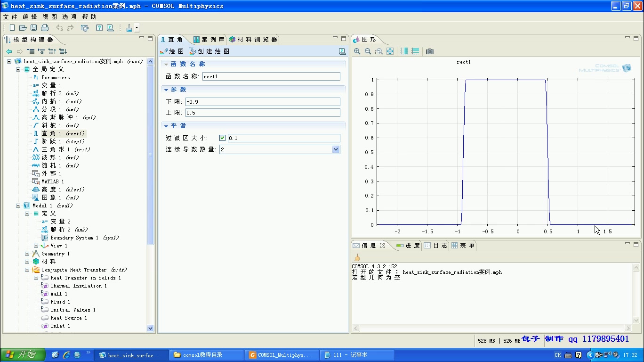
Task: Open the dropdown arrow beside the brush icon
Action: 137,28
